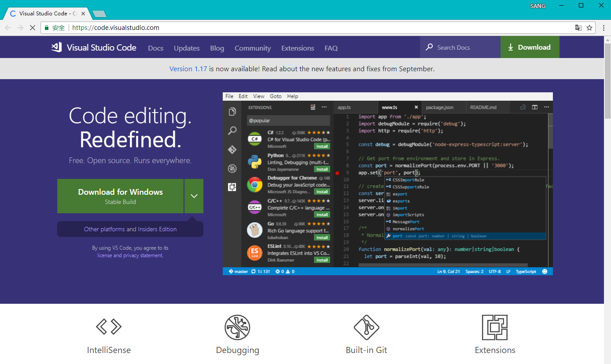Open the Goto menu in the editor
This screenshot has width=611, height=364.
(276, 96)
